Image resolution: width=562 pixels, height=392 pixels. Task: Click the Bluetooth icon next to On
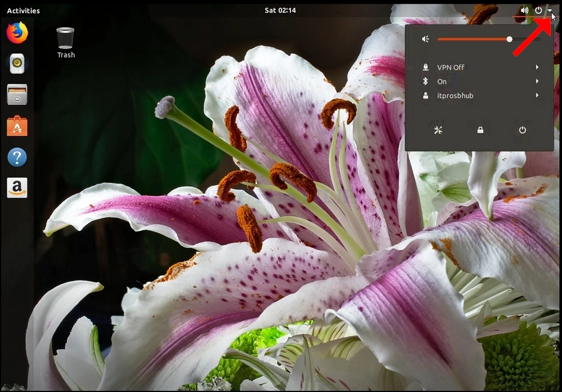[x=425, y=81]
